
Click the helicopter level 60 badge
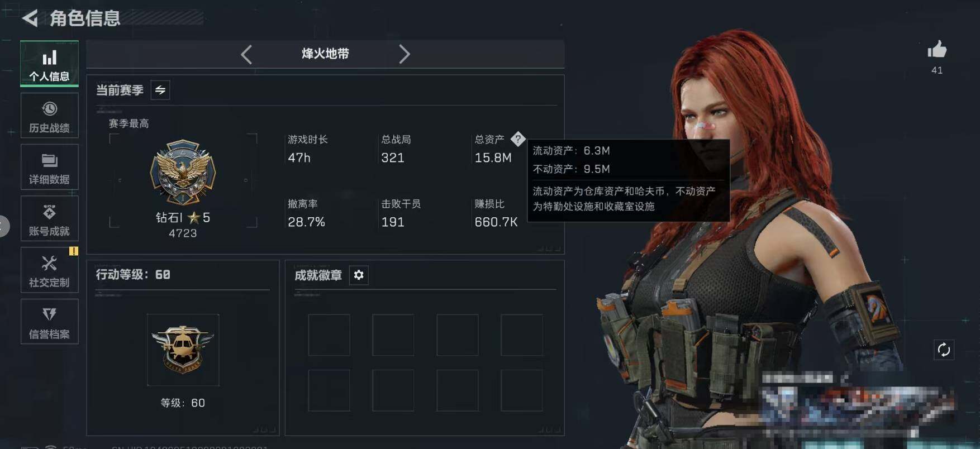pyautogui.click(x=183, y=350)
